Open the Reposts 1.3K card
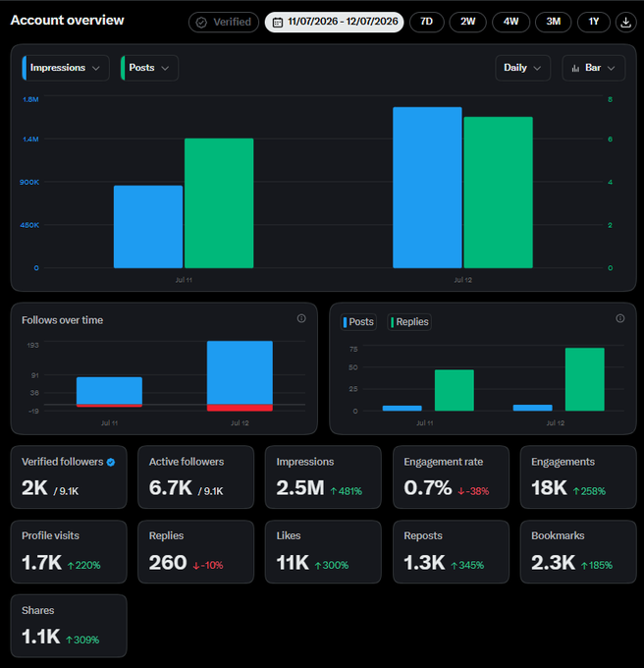The image size is (644, 668). tap(451, 552)
